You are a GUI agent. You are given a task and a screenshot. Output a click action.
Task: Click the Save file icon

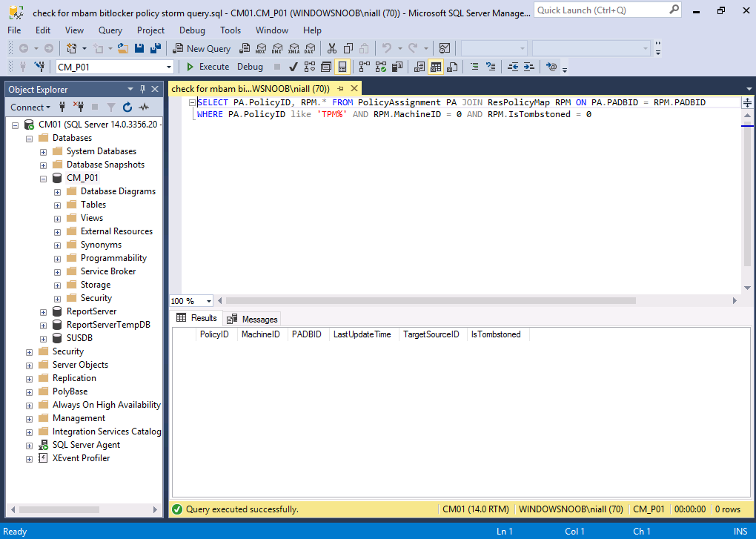(139, 48)
